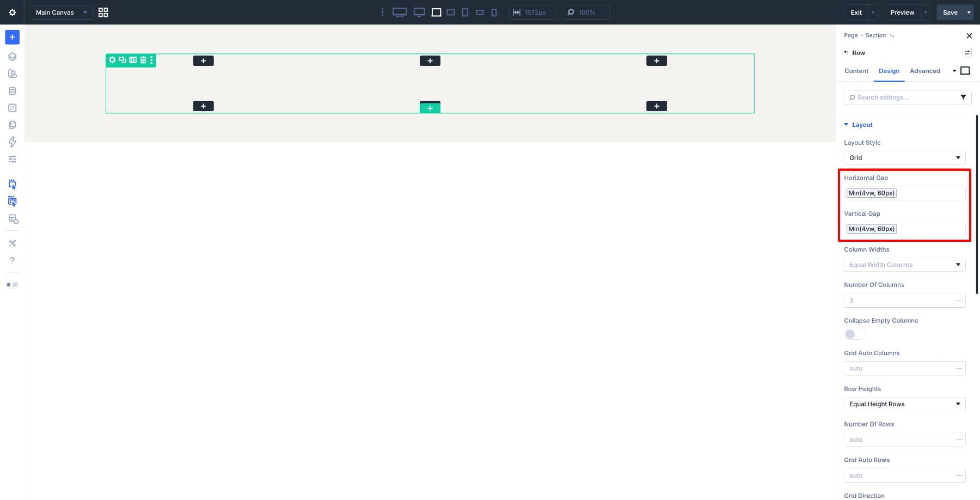Image resolution: width=980 pixels, height=500 pixels.
Task: Disable Collapse Empty Columns toggle
Action: [854, 334]
